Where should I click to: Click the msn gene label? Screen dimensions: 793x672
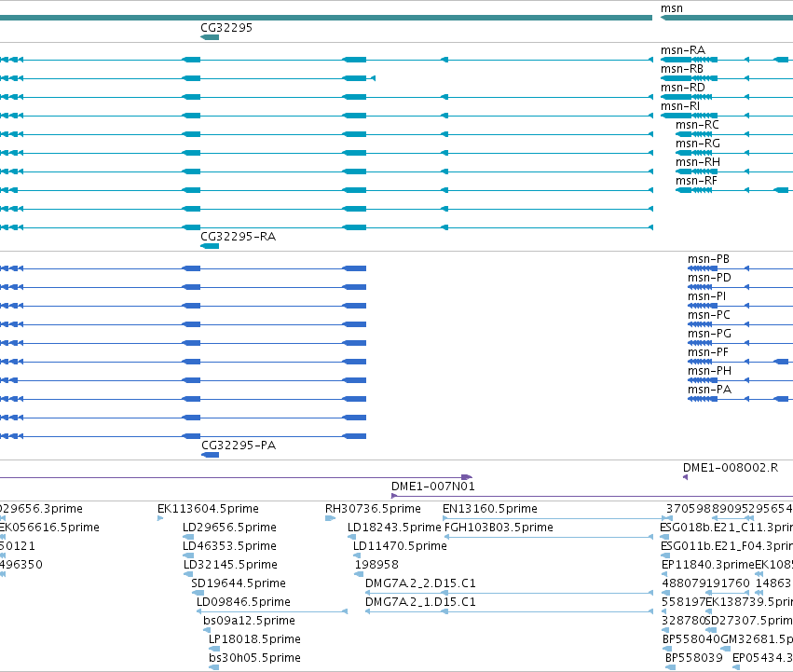(672, 8)
